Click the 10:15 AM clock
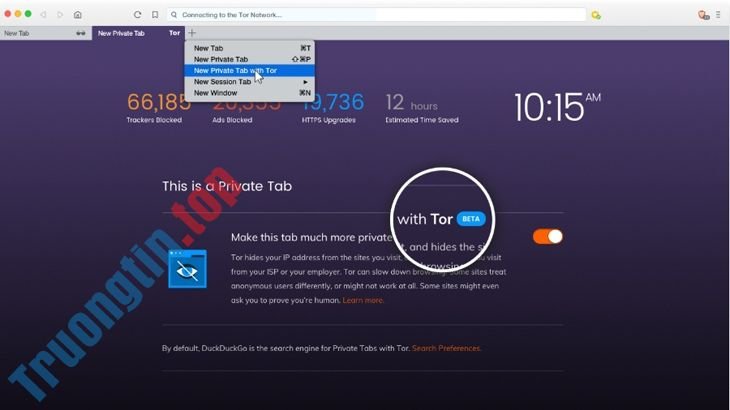 [x=557, y=107]
